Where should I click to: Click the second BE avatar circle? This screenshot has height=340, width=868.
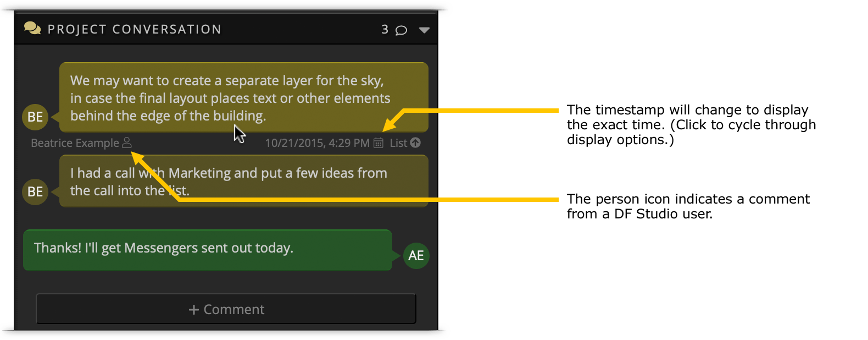pos(35,191)
